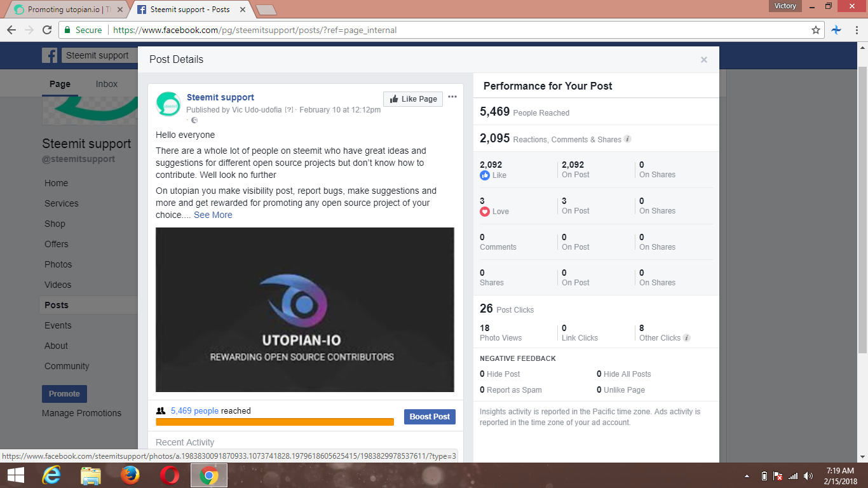The width and height of the screenshot is (868, 488).
Task: Click the Secure padlock icon in the address bar
Action: coord(67,30)
